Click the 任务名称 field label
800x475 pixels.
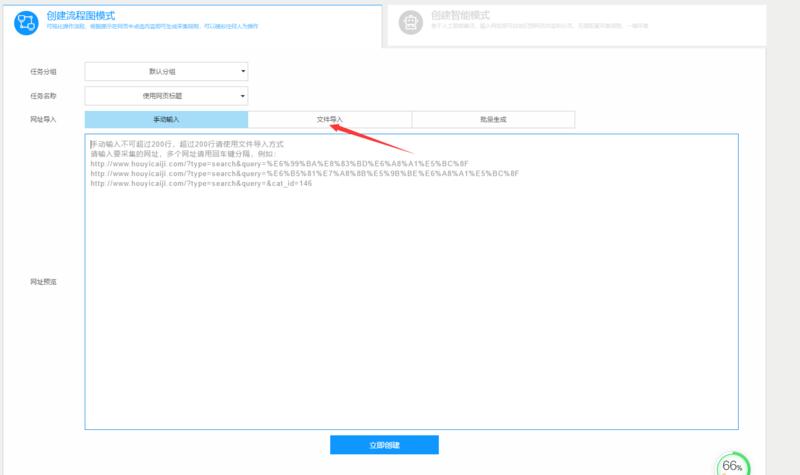point(44,96)
